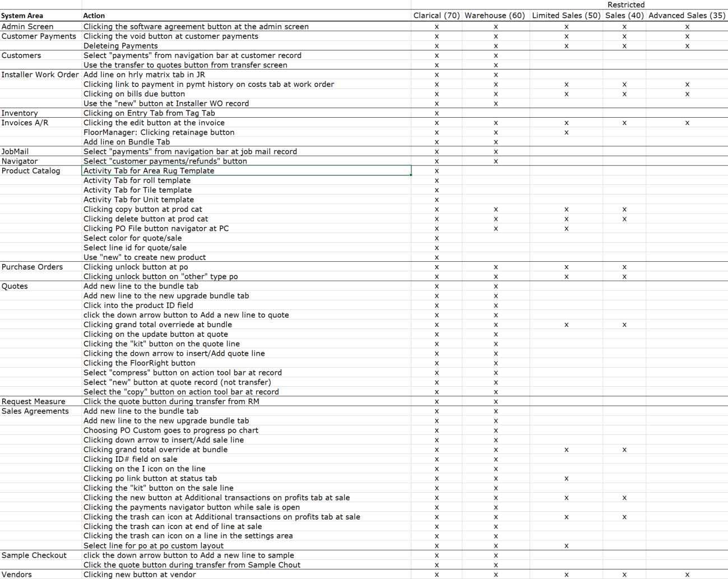Click the 'Advanced Sales (35)' column header

click(x=687, y=16)
